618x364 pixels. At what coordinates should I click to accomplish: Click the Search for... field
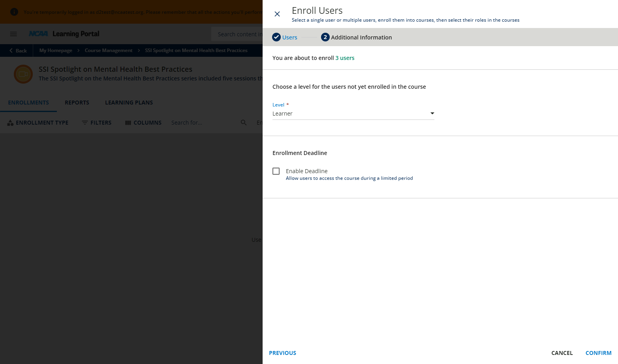pyautogui.click(x=203, y=123)
